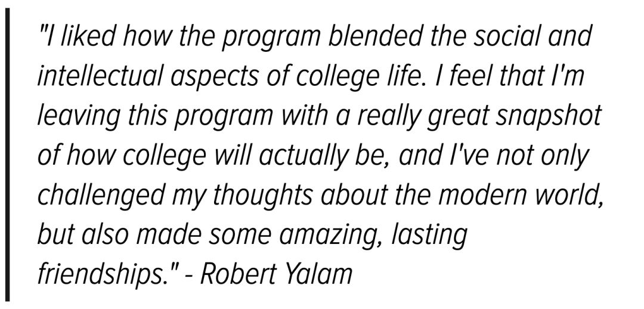Click the name Robert Yalam
The height and width of the screenshot is (309, 644).
tap(277, 274)
